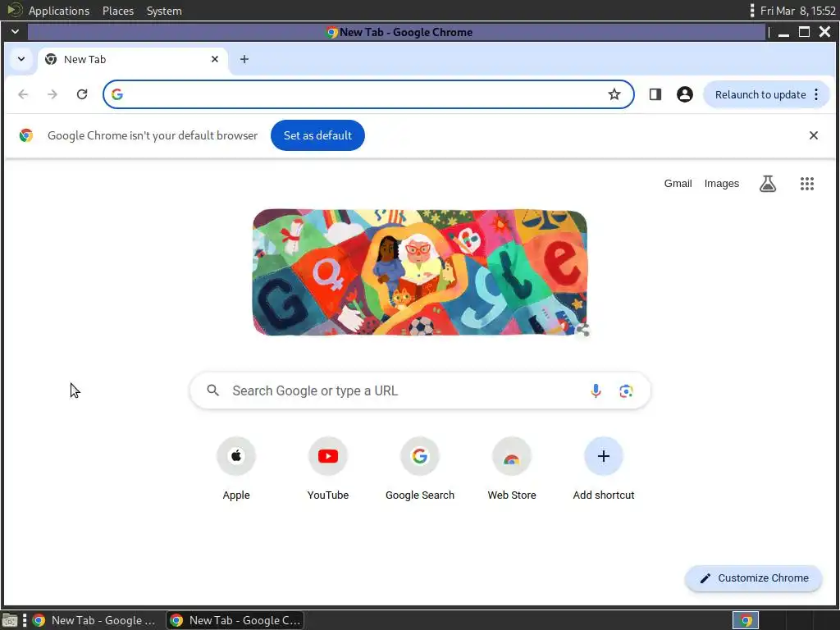Search by image with Google Lens icon
The height and width of the screenshot is (630, 840).
(626, 390)
